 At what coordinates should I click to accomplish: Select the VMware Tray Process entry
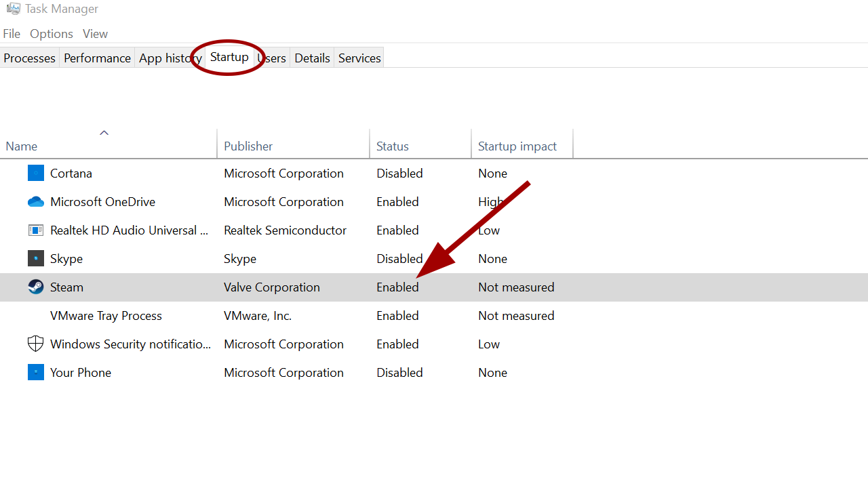(x=106, y=316)
